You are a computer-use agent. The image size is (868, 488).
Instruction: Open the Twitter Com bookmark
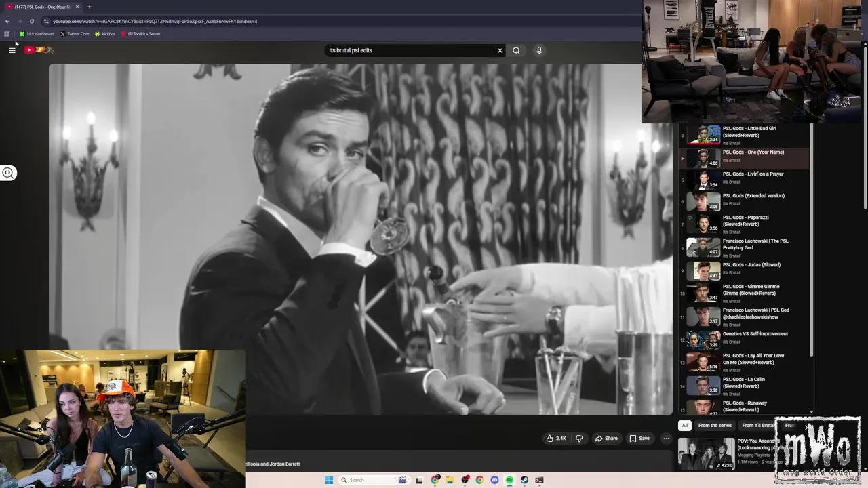(75, 34)
